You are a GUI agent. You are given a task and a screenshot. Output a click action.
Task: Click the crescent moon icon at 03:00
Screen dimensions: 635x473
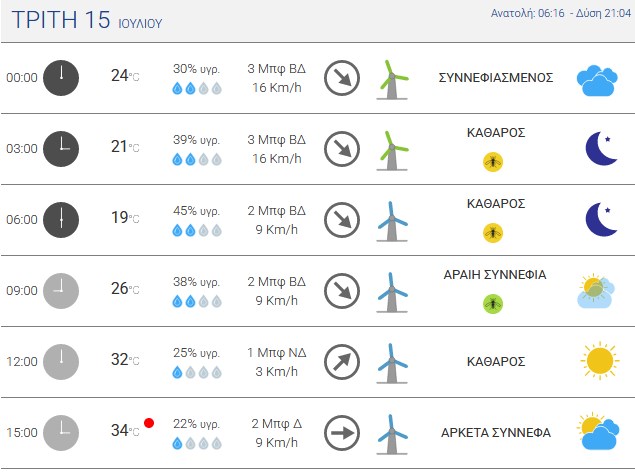tap(601, 149)
